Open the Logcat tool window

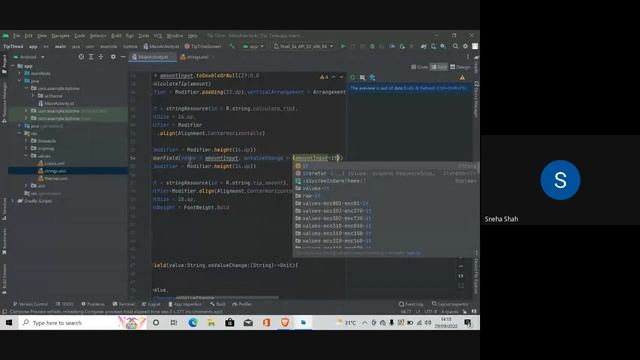[151, 304]
